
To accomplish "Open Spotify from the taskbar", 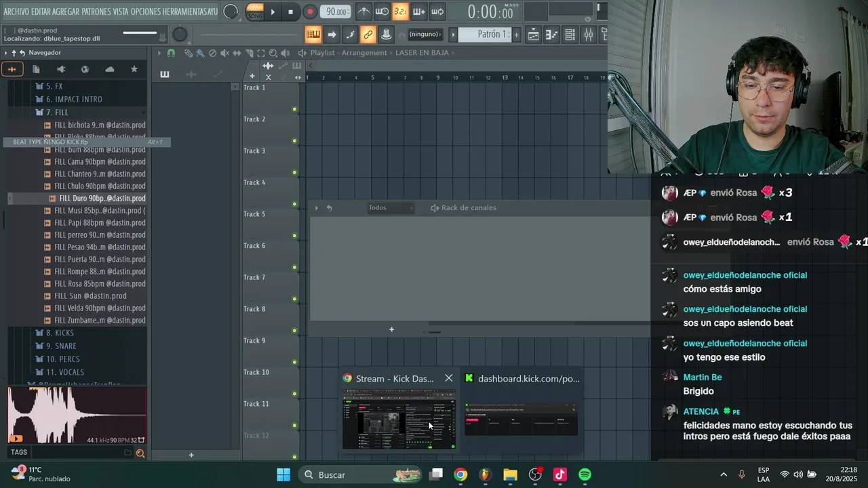I will click(x=585, y=474).
